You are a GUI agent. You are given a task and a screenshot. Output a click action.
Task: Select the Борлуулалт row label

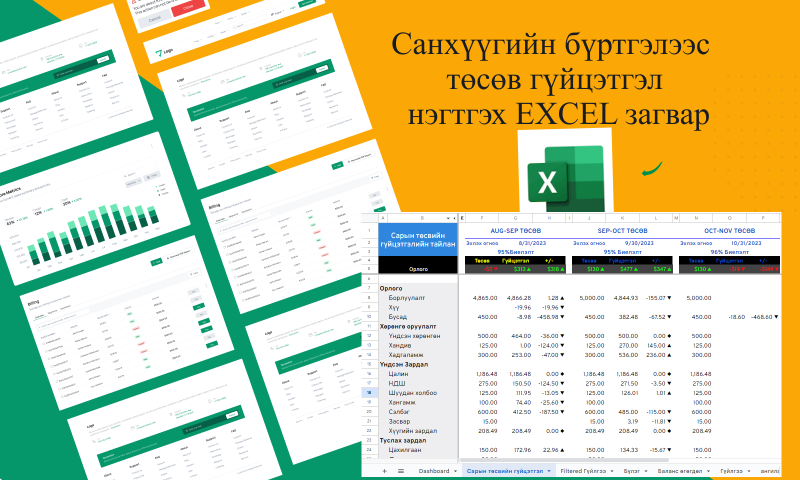[x=407, y=298]
